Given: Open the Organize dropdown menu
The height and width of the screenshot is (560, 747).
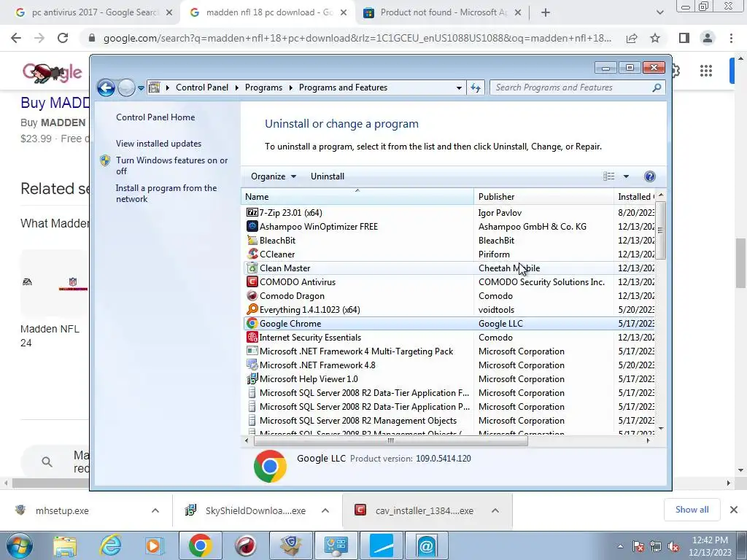Looking at the screenshot, I should (274, 176).
